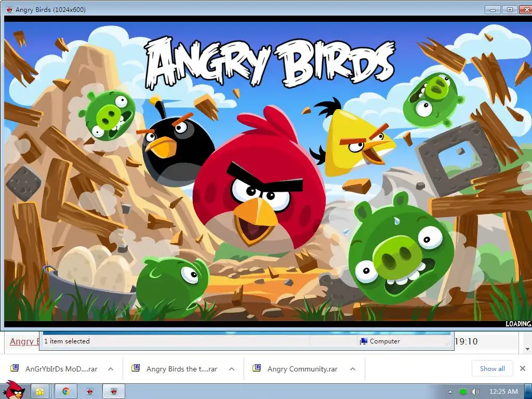
Task: Click the '19:10' text in browser page
Action: tap(466, 341)
